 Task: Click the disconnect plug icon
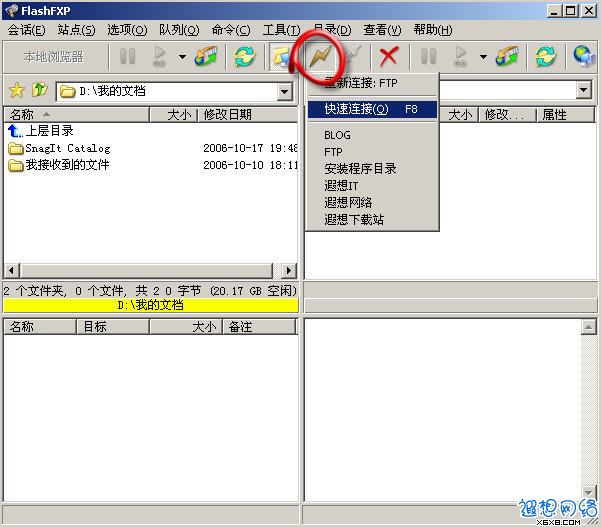click(x=354, y=56)
